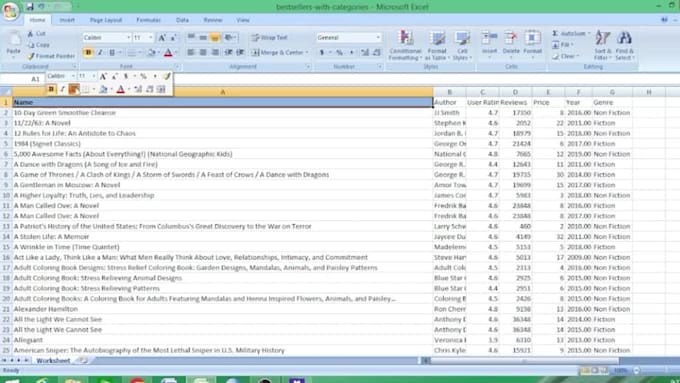680x383 pixels.
Task: Open Font dialog launcher
Action: click(177, 67)
